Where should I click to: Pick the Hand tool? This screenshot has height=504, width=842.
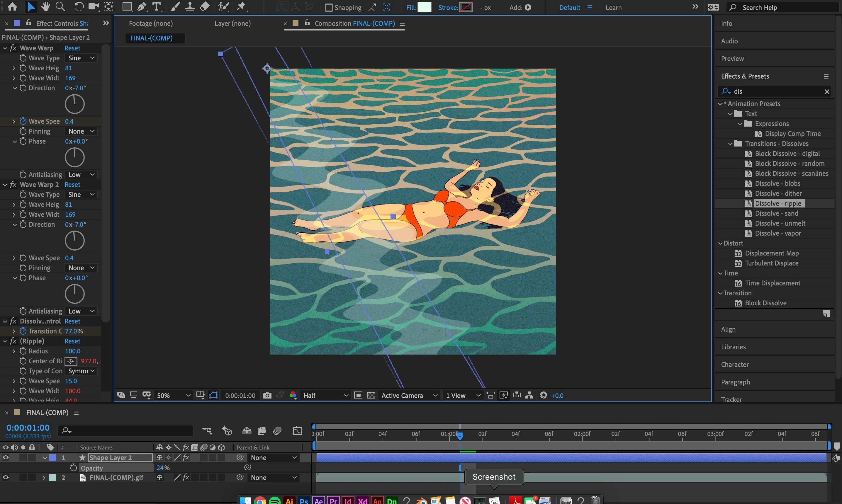click(x=45, y=6)
